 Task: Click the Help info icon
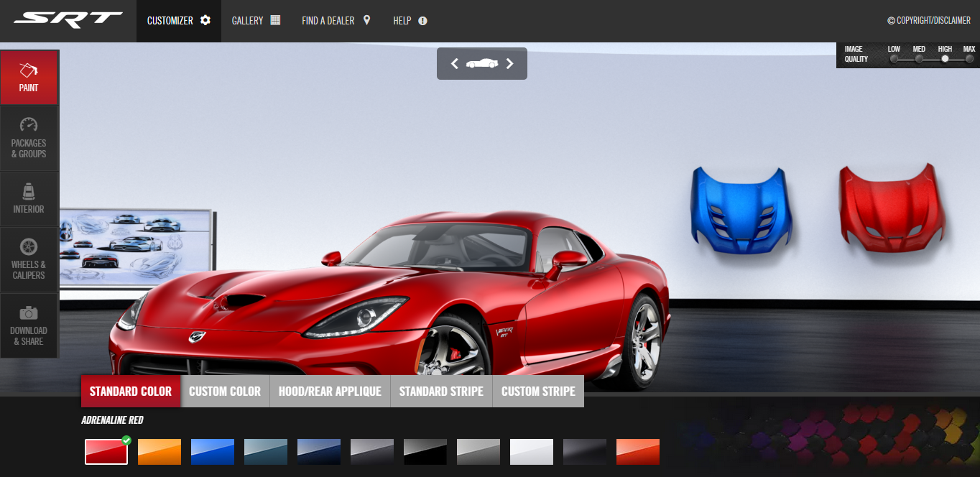(422, 21)
